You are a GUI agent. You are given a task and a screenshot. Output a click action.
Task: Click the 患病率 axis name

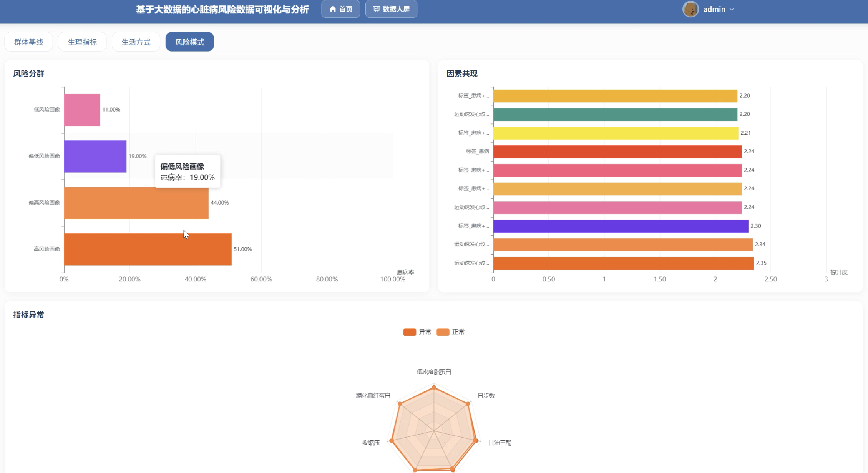[405, 272]
